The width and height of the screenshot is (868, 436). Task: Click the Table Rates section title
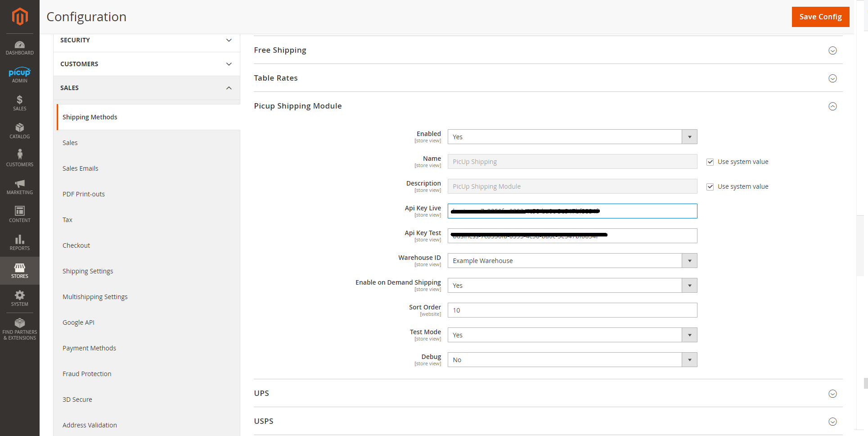click(276, 78)
